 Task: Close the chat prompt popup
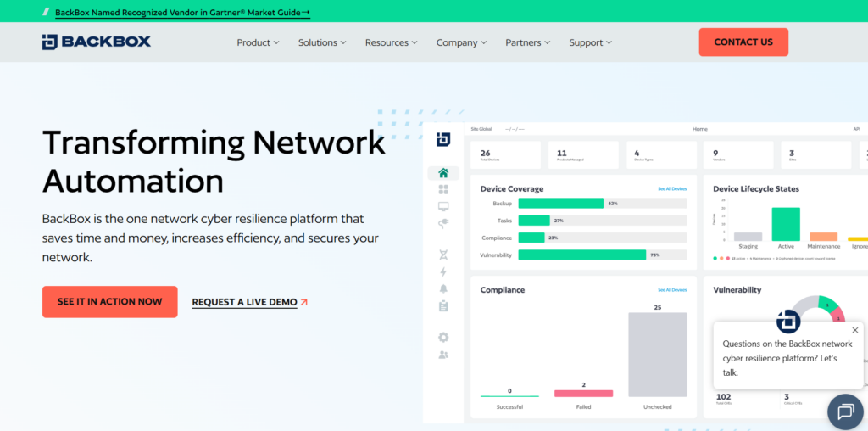click(854, 330)
